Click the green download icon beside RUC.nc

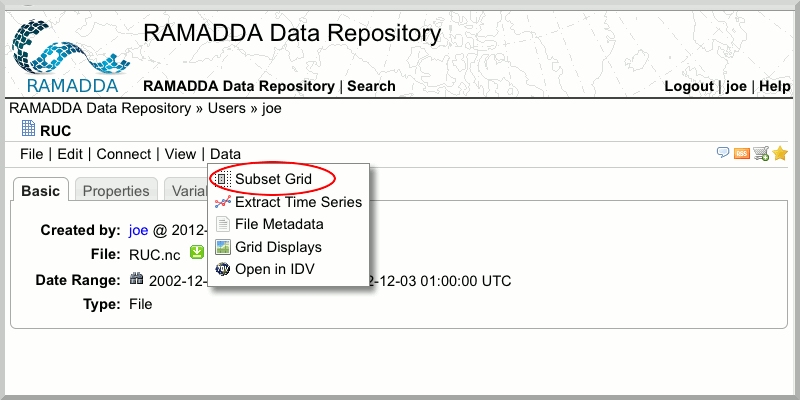coord(197,253)
